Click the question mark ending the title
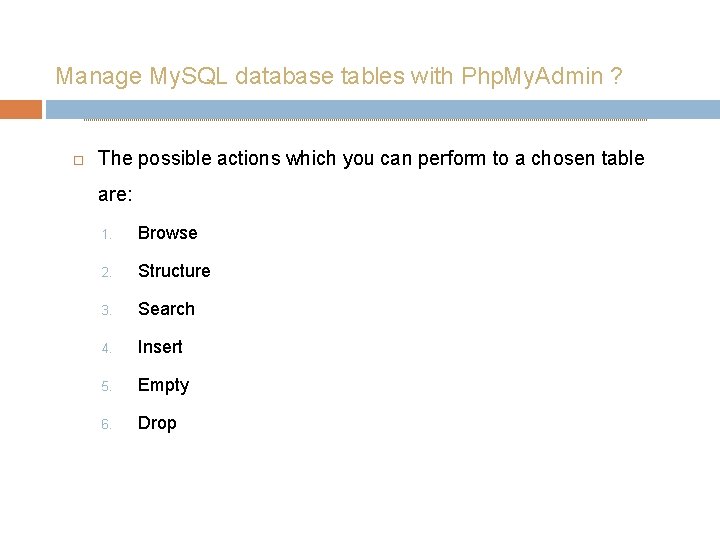Screen dimensions: 720x540 point(616,75)
